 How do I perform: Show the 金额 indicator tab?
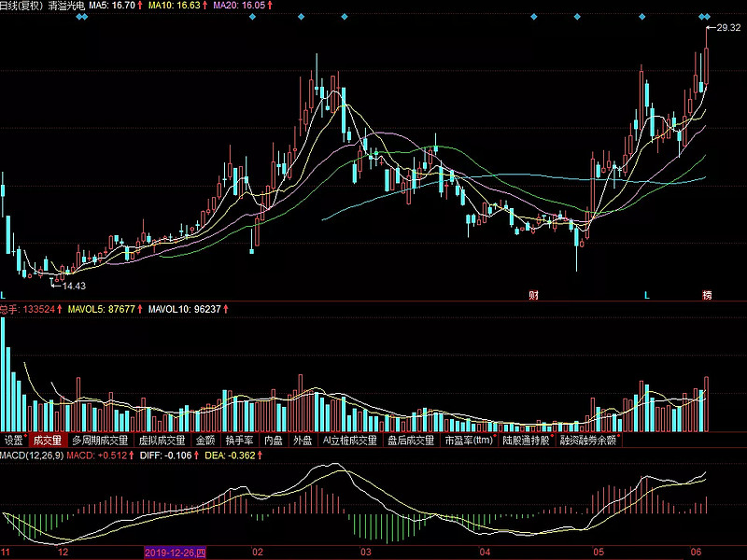pos(205,440)
